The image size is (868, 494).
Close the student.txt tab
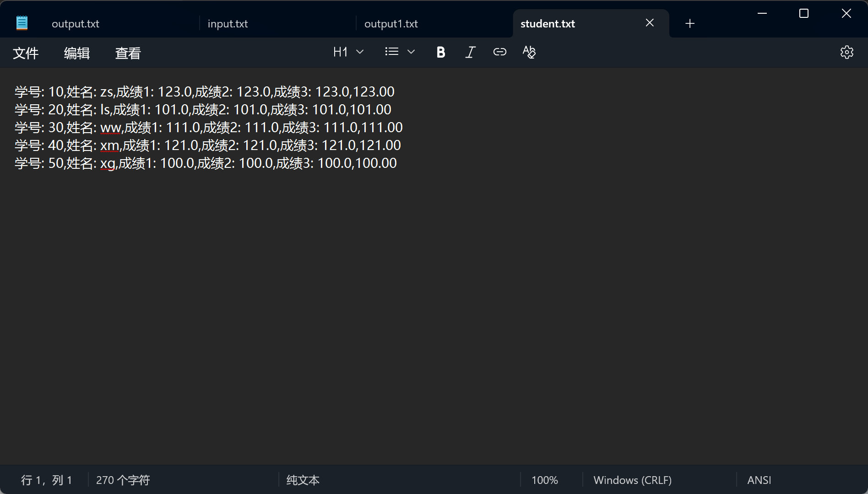(650, 23)
